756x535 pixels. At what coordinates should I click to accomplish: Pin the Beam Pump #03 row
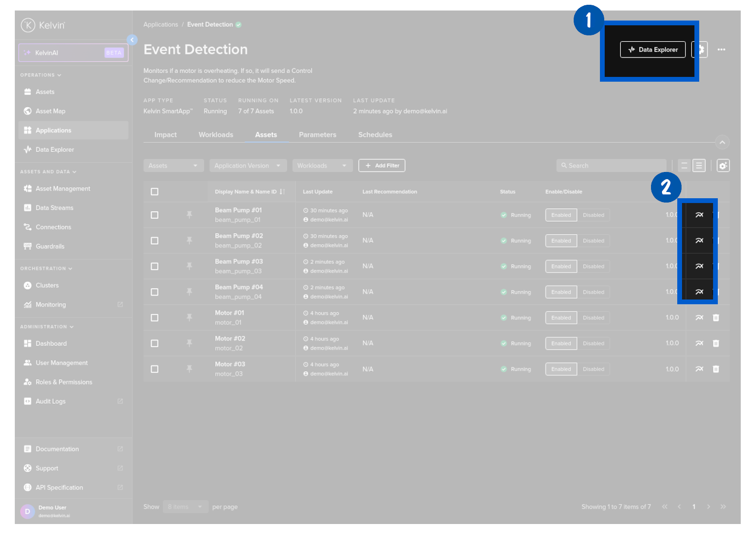(189, 266)
